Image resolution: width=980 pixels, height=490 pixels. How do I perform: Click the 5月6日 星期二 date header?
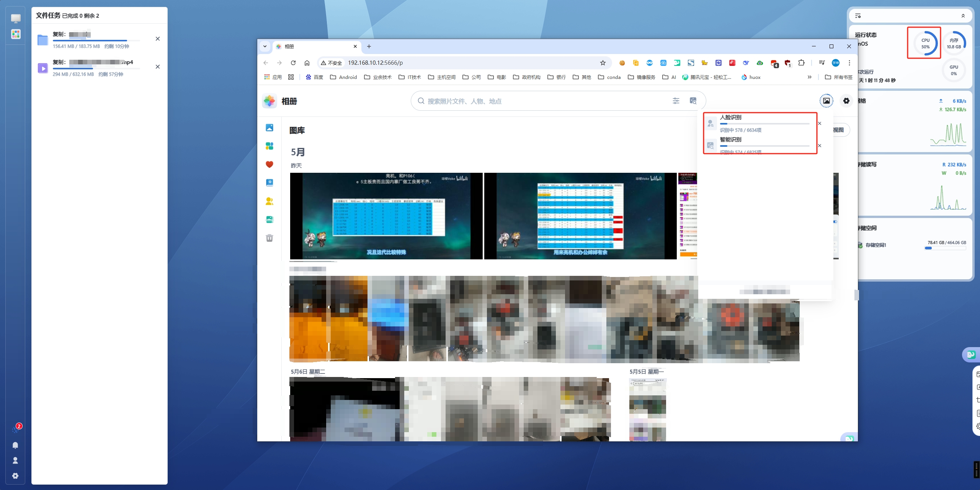(x=308, y=372)
